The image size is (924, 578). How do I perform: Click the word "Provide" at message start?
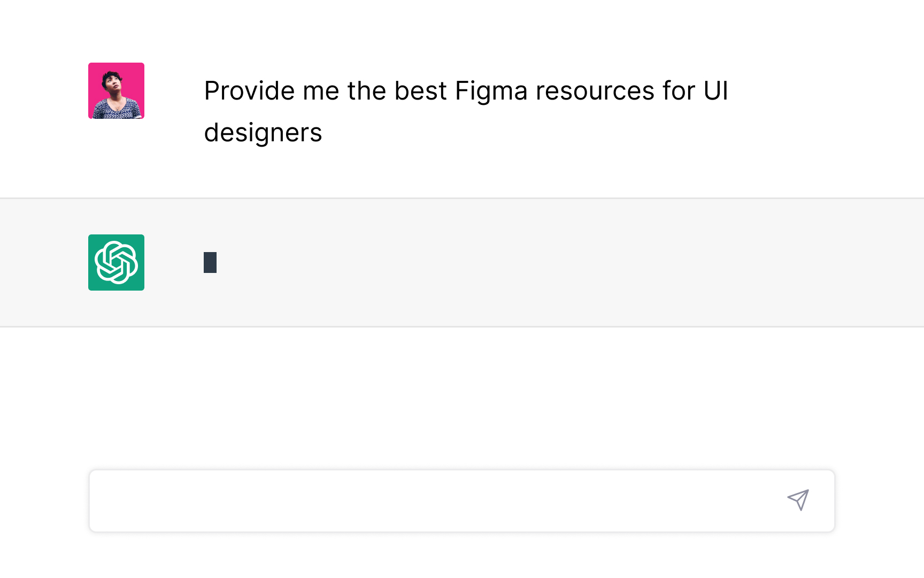pos(249,91)
